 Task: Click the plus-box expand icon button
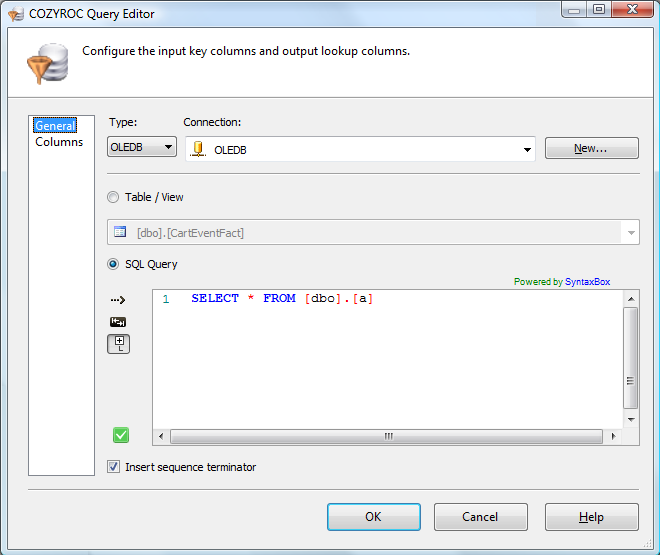[x=119, y=344]
